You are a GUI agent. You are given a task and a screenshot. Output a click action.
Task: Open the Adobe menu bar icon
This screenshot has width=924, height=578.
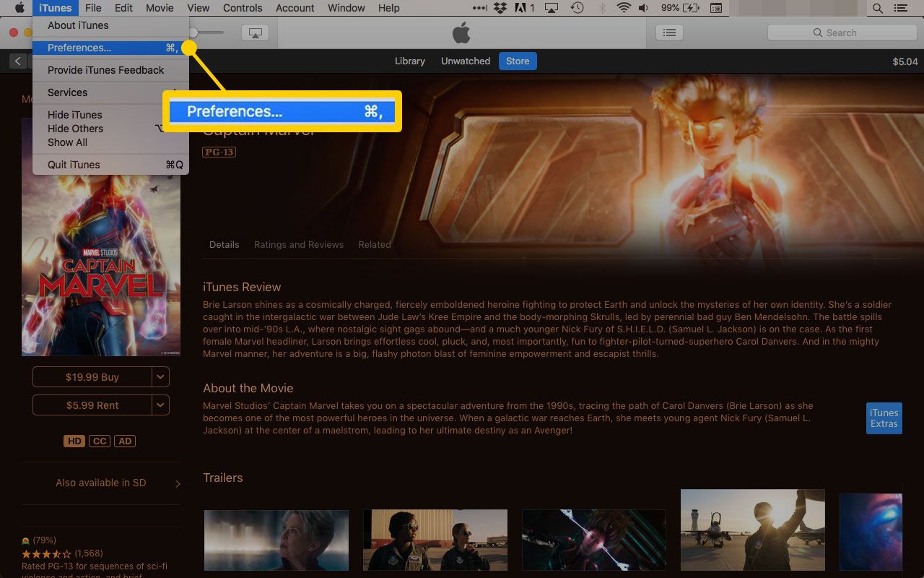click(x=524, y=8)
